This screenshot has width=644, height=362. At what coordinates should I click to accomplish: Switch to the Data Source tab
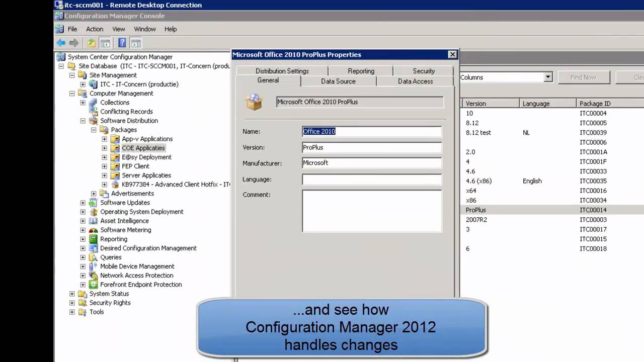(x=339, y=81)
